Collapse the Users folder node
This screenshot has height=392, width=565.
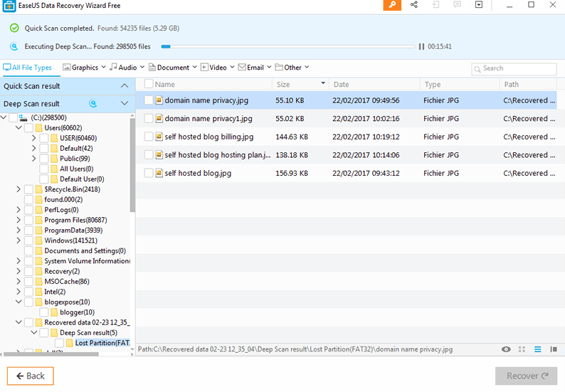(19, 127)
